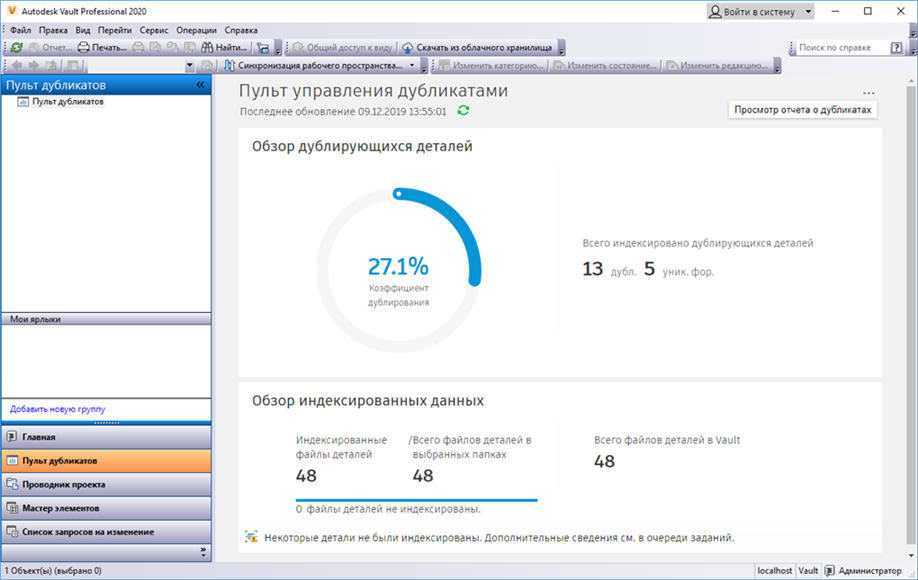Focus the Поиск по справке search field
The height and width of the screenshot is (580, 918).
click(842, 47)
